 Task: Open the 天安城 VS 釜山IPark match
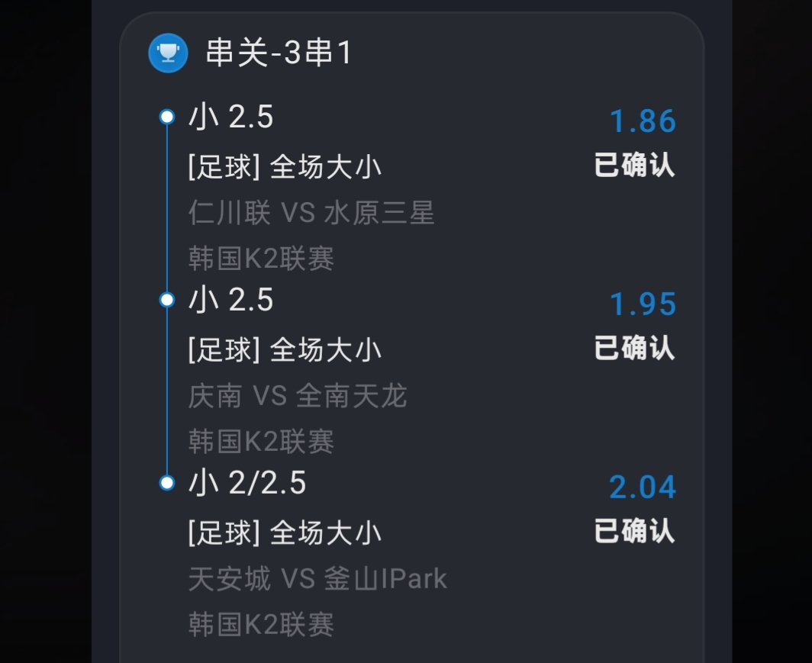coord(317,579)
